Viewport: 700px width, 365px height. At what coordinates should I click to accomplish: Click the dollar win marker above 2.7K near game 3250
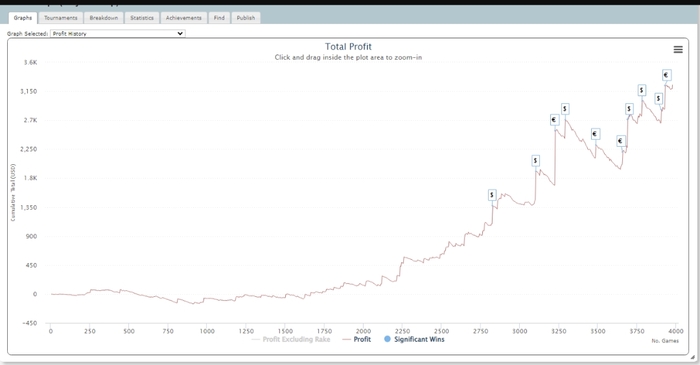tap(565, 109)
